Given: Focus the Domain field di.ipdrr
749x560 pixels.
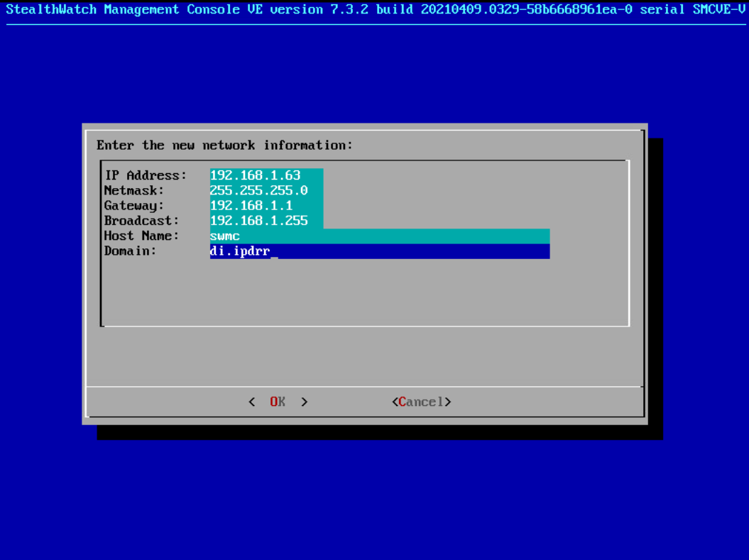Looking at the screenshot, I should (x=380, y=251).
